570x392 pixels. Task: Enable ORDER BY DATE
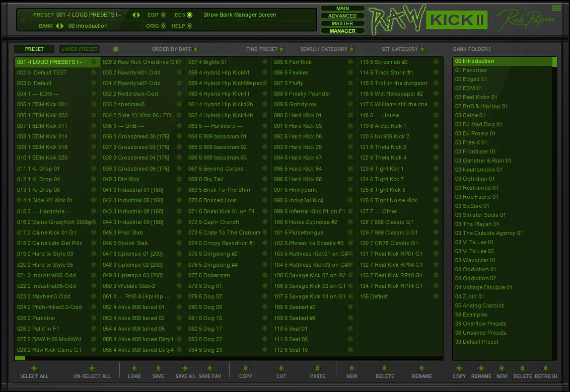(195, 49)
